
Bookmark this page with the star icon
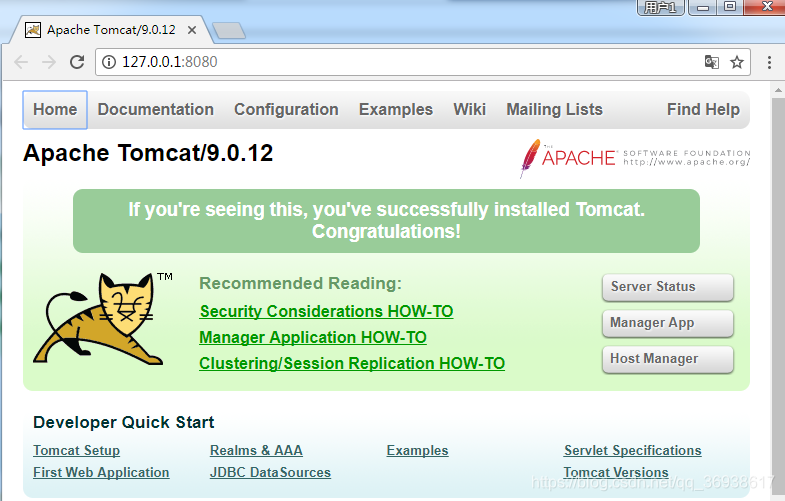[x=736, y=62]
